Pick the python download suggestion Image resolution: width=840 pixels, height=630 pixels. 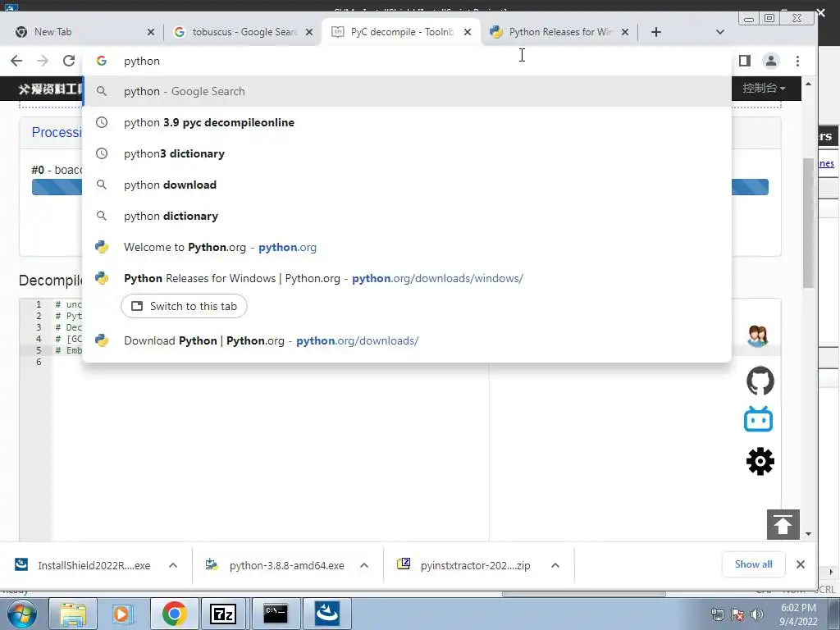(407, 185)
